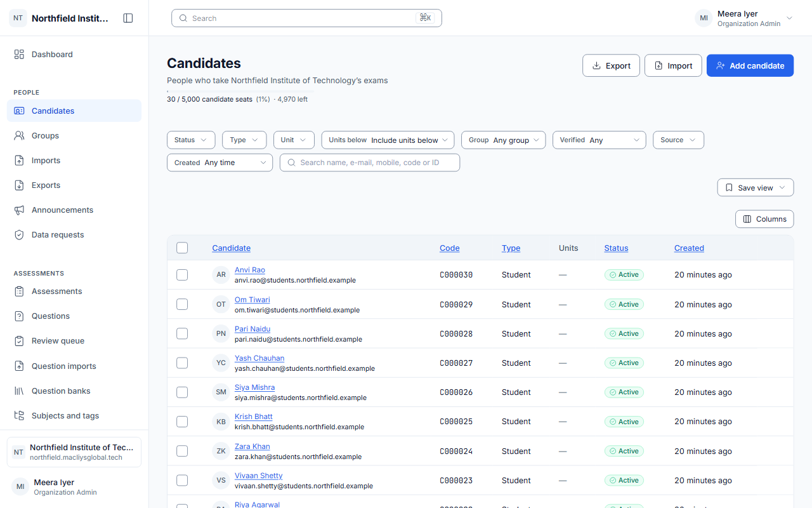
Task: Open the Verified Any dropdown
Action: (x=599, y=140)
